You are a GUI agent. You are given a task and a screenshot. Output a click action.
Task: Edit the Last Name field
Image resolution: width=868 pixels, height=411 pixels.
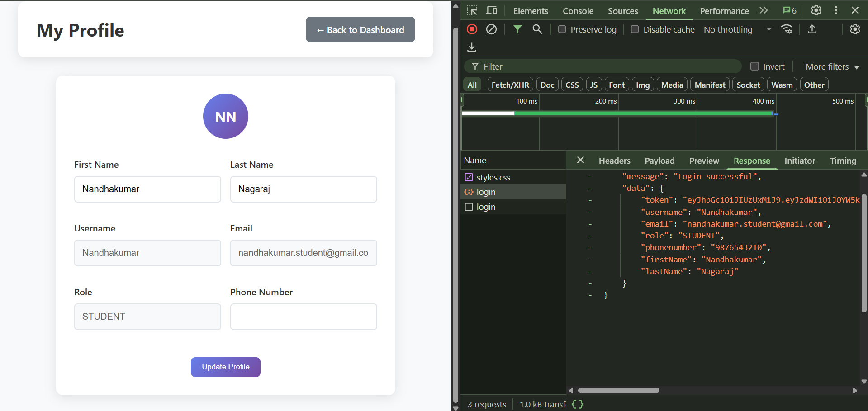[304, 189]
